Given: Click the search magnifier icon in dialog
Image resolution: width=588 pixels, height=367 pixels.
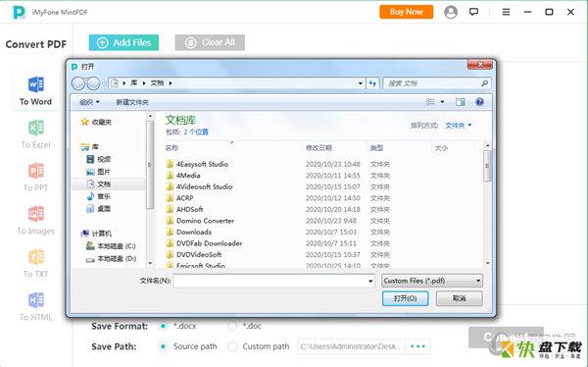Looking at the screenshot, I should [x=484, y=83].
